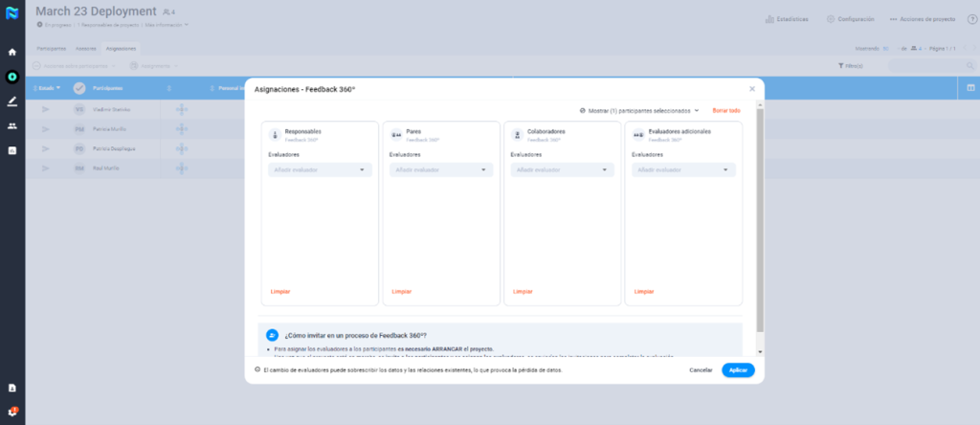This screenshot has height=425, width=980.
Task: Click the Cancelar button
Action: [701, 369]
